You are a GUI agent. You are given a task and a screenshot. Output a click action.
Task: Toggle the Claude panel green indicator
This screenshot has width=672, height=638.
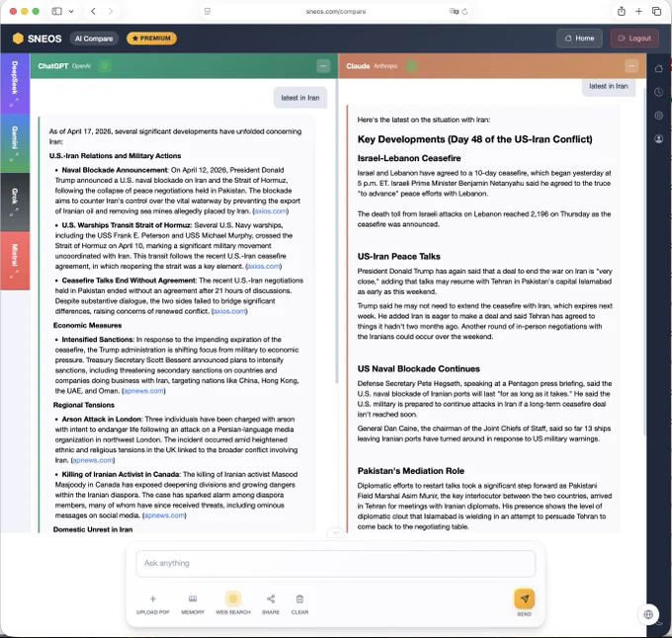[x=411, y=66]
